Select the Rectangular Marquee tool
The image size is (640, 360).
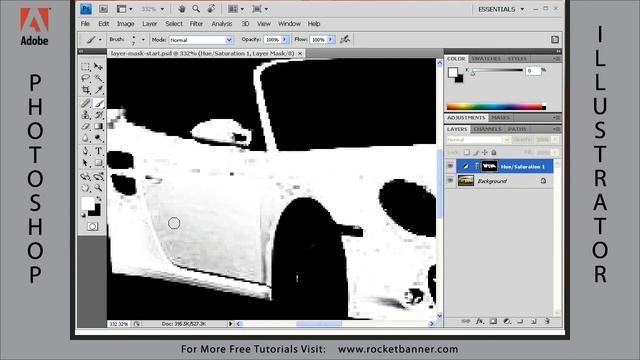point(85,67)
